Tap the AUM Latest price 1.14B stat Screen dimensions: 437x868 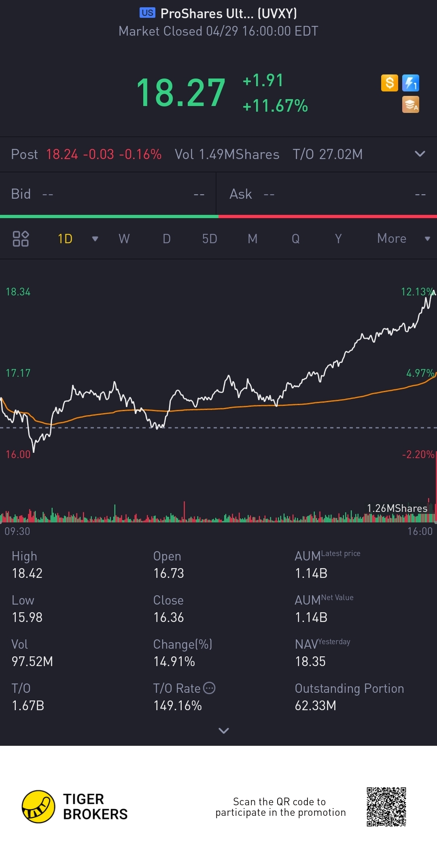pyautogui.click(x=328, y=565)
